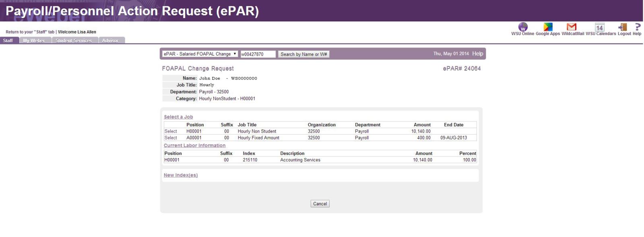Click the Current Labor Information heading
The width and height of the screenshot is (644, 237).
[194, 146]
